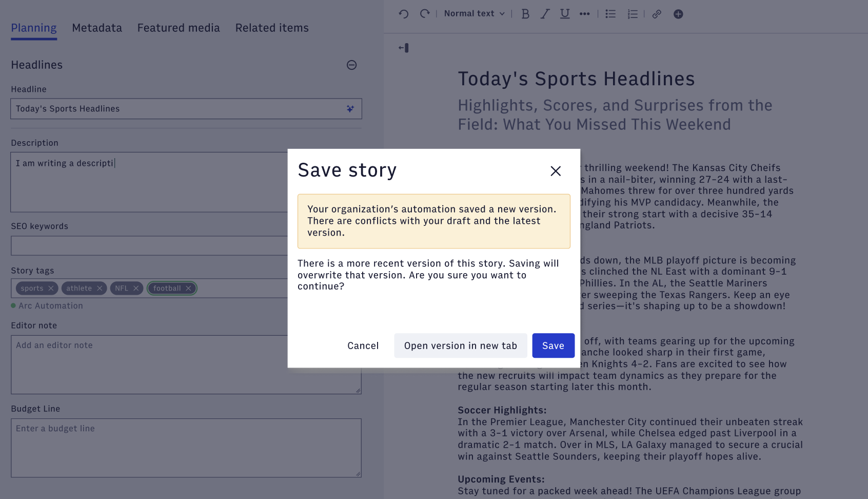Close the Save story dialog

556,171
